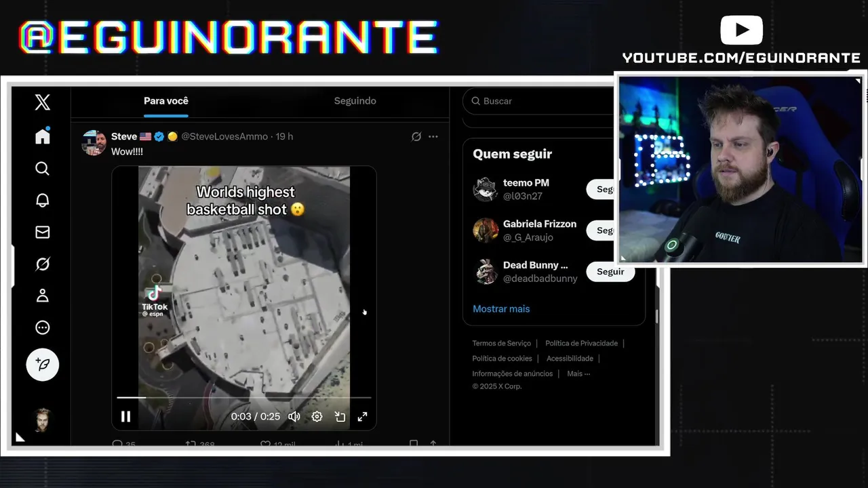Open the More circle icon in sidebar
Viewport: 868px width, 488px height.
(x=42, y=327)
